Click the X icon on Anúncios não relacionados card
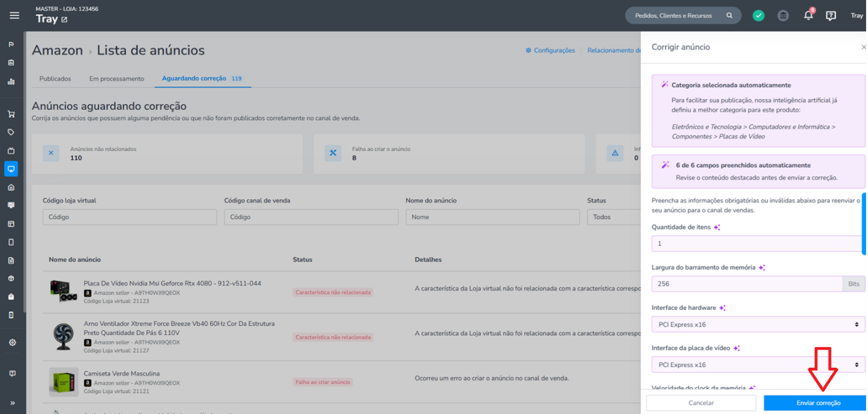This screenshot has width=868, height=414. [x=51, y=153]
